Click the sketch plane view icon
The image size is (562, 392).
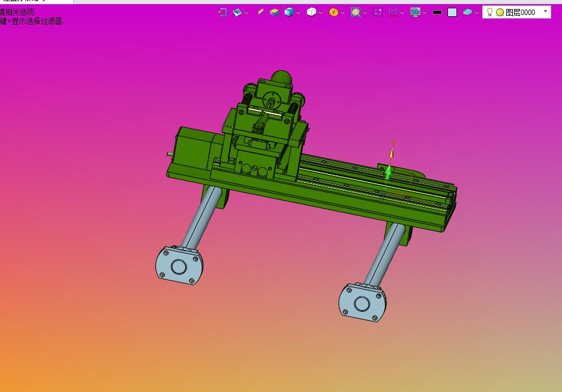coord(237,13)
